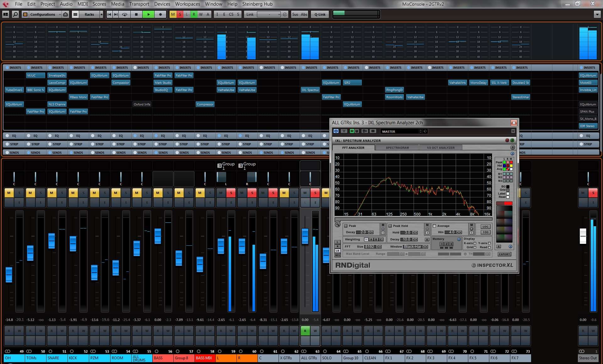Click the red Peak M color swatch
The width and height of the screenshot is (603, 364).
(511, 162)
